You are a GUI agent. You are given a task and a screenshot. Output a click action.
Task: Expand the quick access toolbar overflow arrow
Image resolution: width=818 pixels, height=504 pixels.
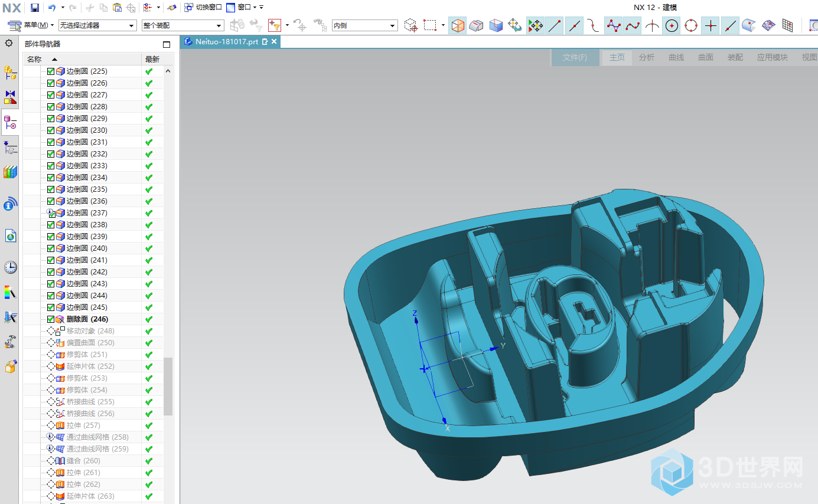[x=262, y=8]
